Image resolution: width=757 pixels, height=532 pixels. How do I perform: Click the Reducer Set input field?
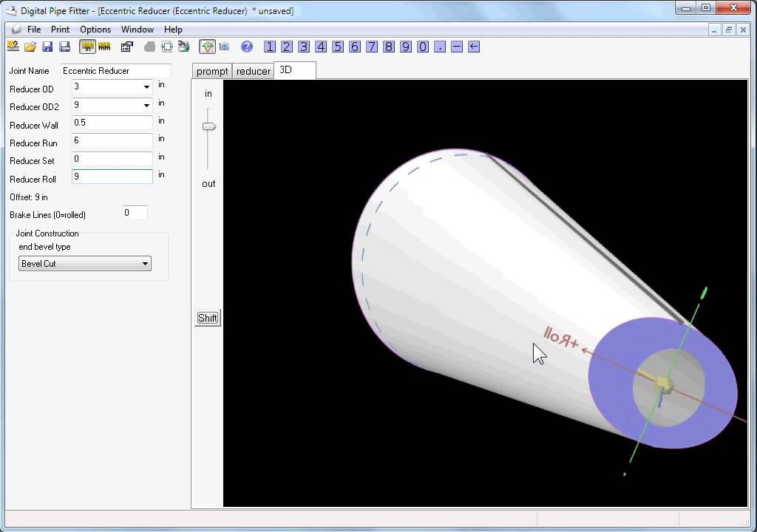click(x=112, y=158)
